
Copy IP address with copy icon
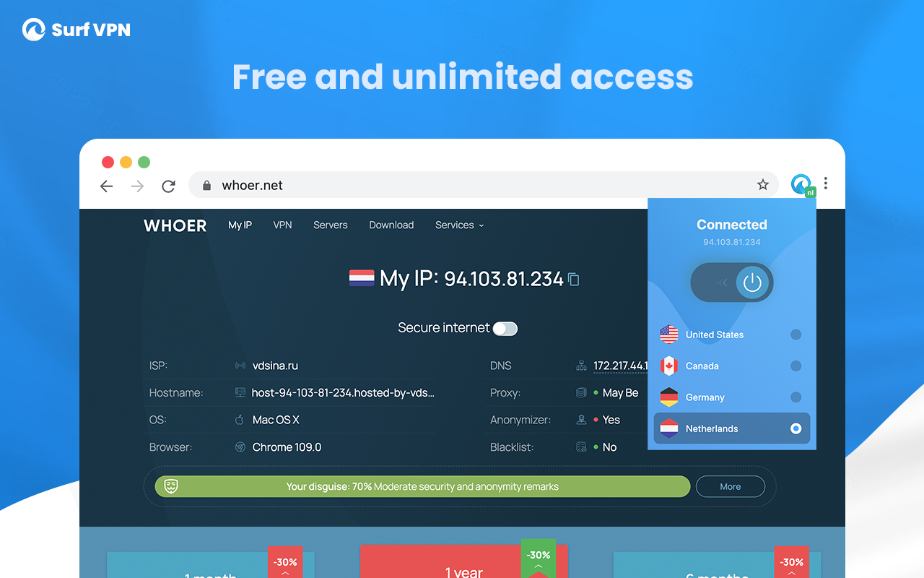tap(574, 279)
